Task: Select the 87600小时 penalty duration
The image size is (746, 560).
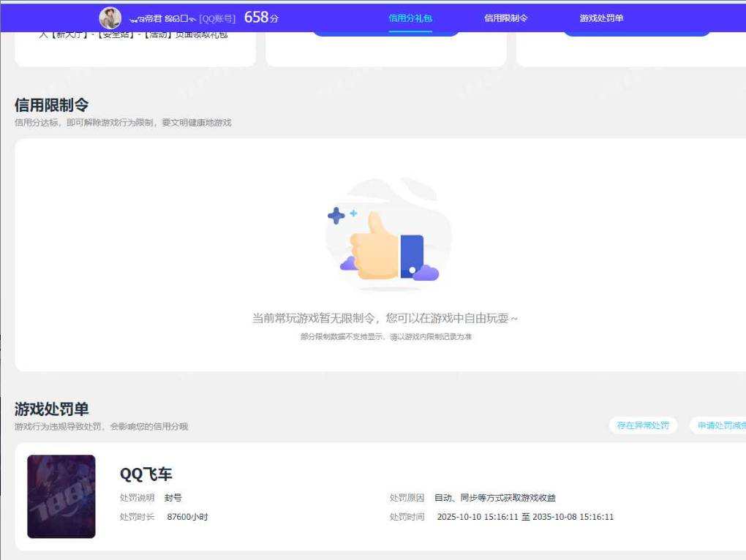Action: tap(187, 517)
